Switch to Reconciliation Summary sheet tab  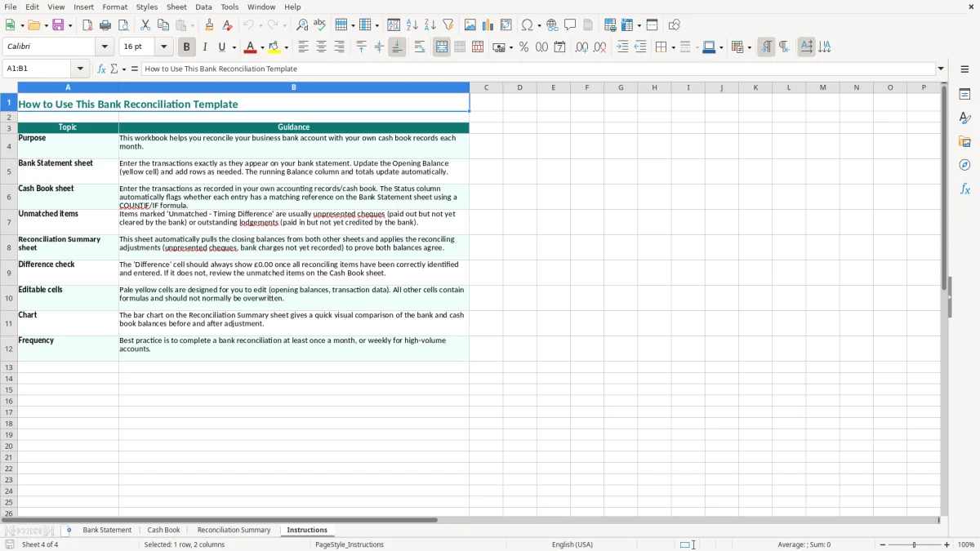click(x=234, y=530)
